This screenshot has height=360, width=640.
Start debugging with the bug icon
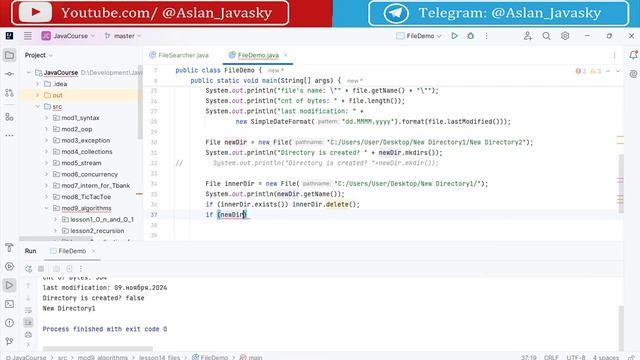click(x=471, y=36)
